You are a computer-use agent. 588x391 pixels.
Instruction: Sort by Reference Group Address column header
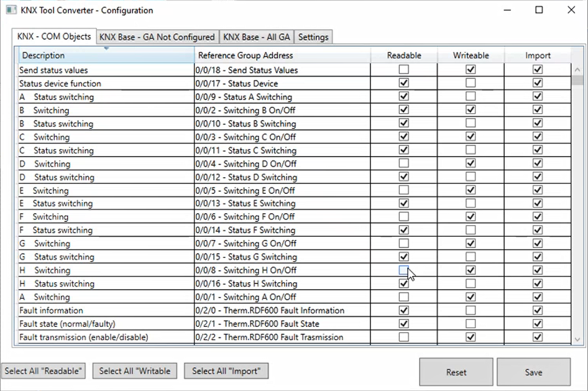(x=282, y=55)
